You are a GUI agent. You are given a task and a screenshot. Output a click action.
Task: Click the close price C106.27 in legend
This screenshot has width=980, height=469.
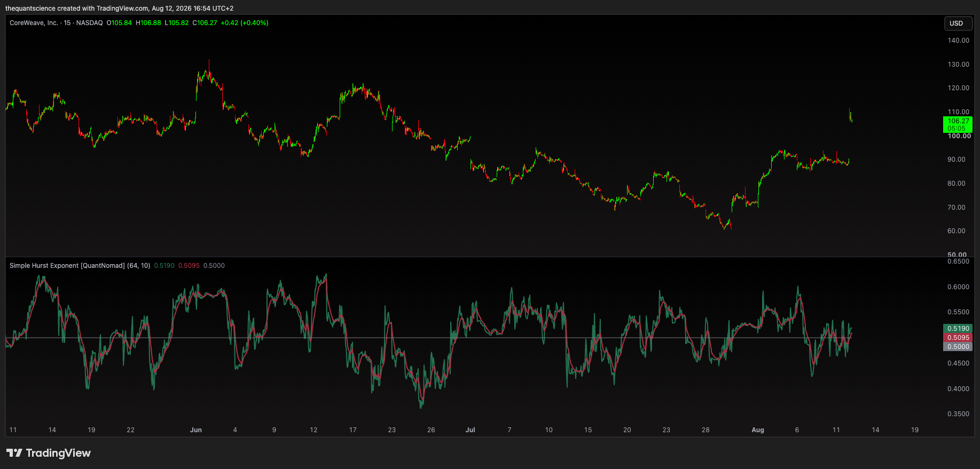(205, 23)
